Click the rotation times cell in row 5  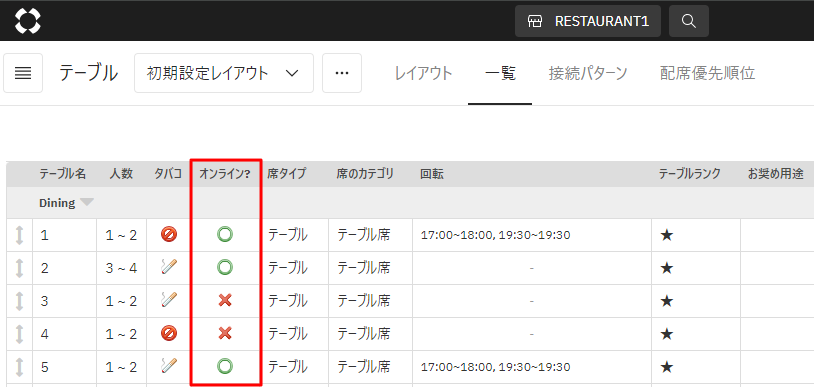(531, 367)
